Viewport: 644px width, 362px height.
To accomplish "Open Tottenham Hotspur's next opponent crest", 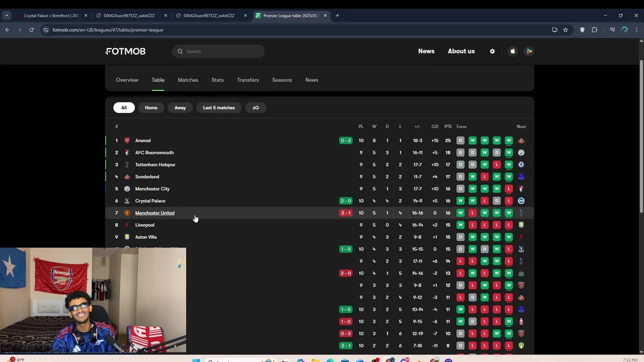I will [x=521, y=165].
